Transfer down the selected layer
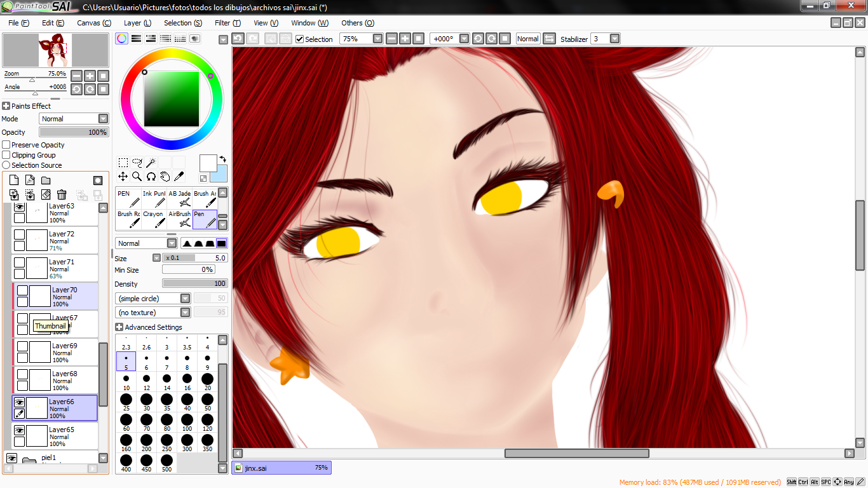The width and height of the screenshot is (868, 488). pyautogui.click(x=14, y=195)
